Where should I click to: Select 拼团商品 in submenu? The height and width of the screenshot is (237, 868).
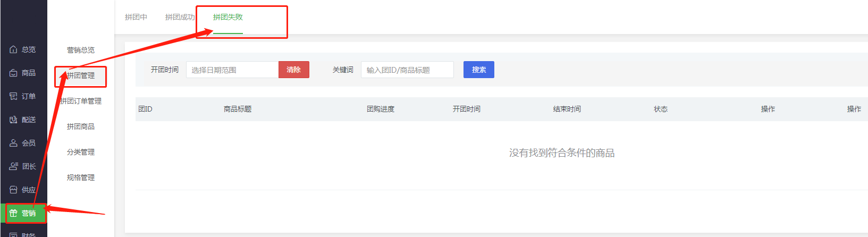click(x=81, y=126)
